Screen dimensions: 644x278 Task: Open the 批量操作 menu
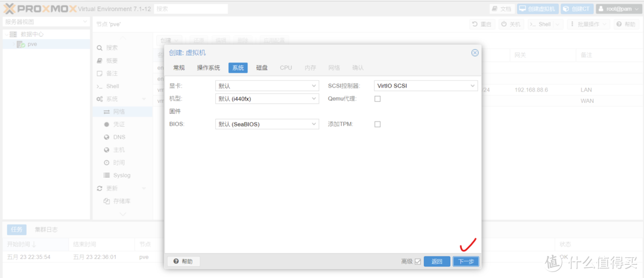pyautogui.click(x=589, y=24)
